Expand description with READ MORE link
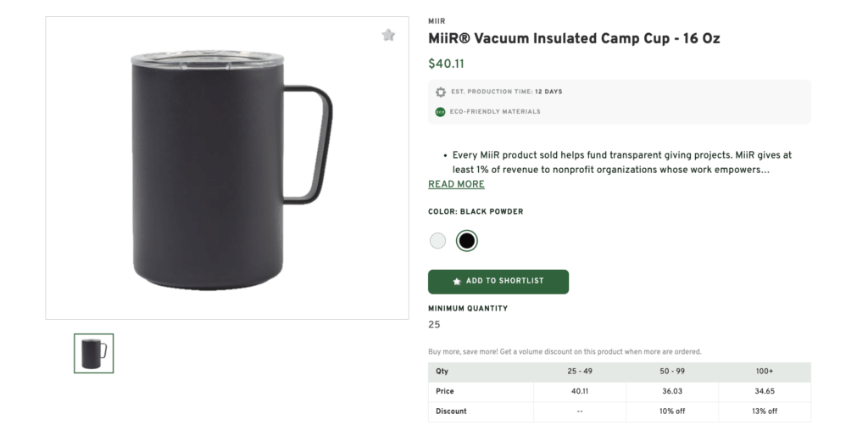This screenshot has width=868, height=431. coord(456,184)
